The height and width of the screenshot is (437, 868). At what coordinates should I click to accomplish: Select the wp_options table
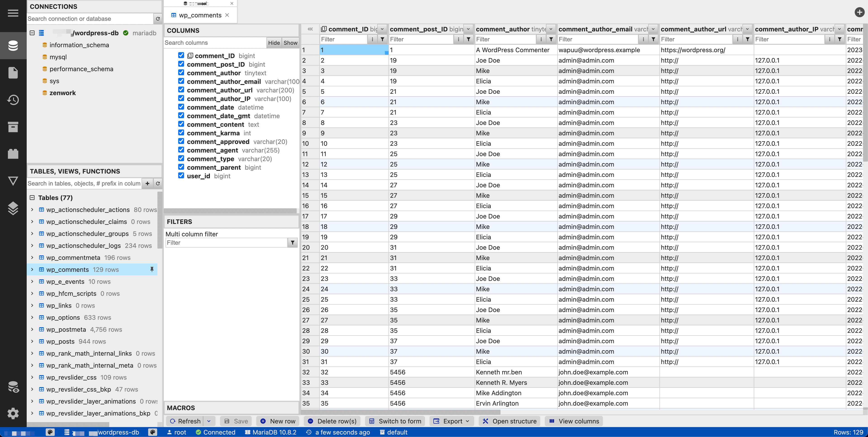click(63, 317)
